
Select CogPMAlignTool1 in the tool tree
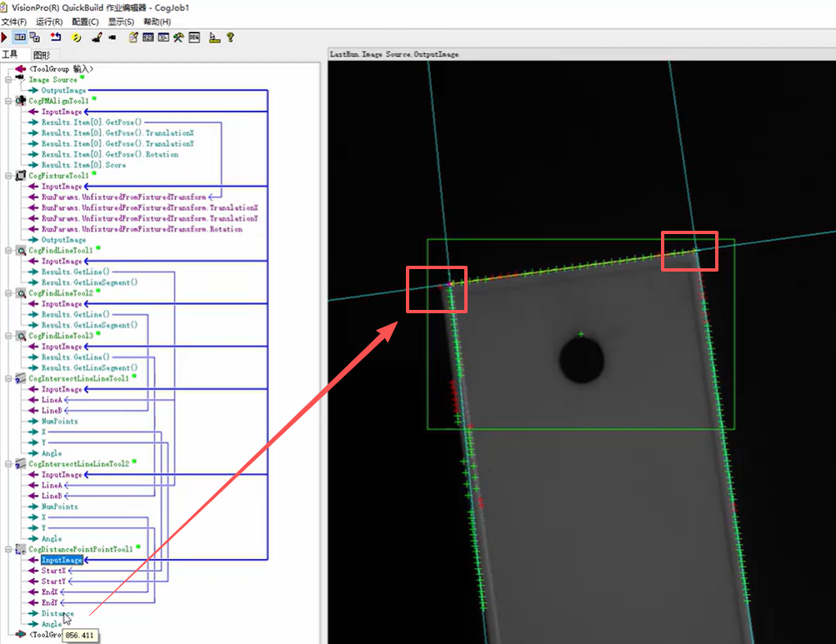pyautogui.click(x=58, y=101)
